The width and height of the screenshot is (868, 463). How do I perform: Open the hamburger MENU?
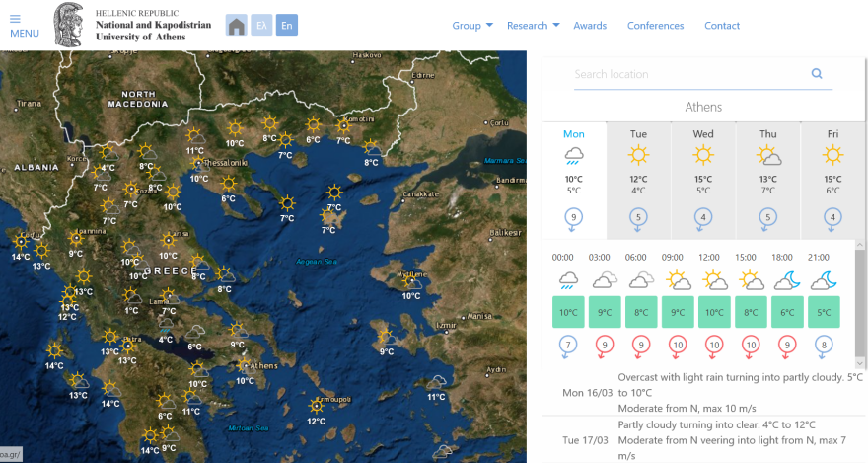tap(24, 26)
